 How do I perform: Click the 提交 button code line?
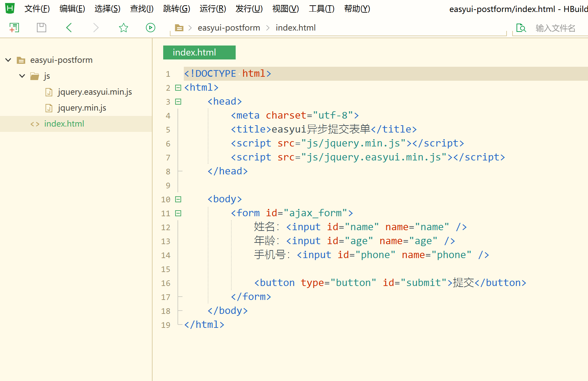(390, 283)
